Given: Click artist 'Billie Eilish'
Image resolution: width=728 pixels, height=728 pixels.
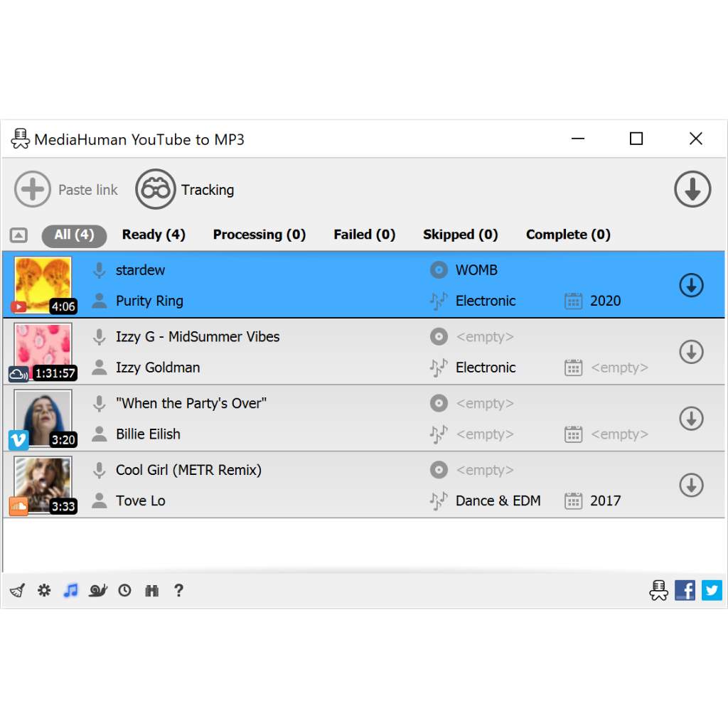Looking at the screenshot, I should pyautogui.click(x=148, y=434).
